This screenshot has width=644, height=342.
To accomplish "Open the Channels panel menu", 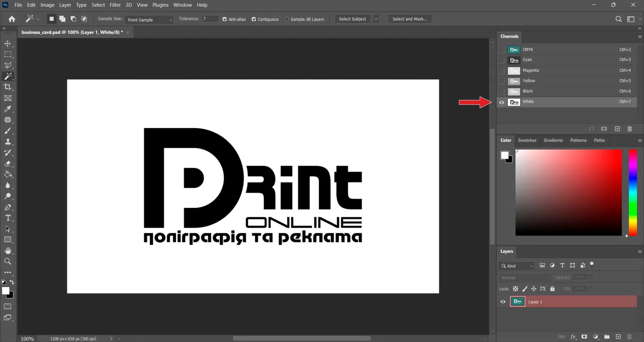I will [640, 37].
